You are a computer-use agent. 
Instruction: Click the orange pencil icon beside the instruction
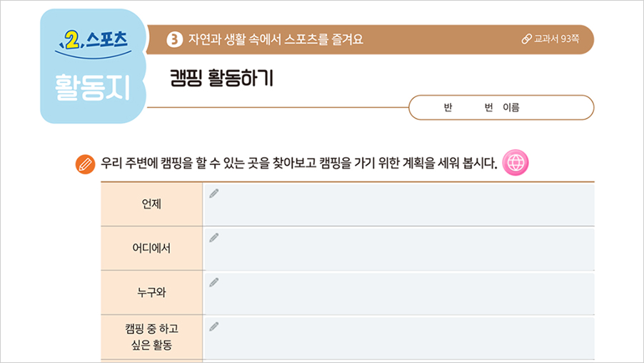pyautogui.click(x=85, y=164)
